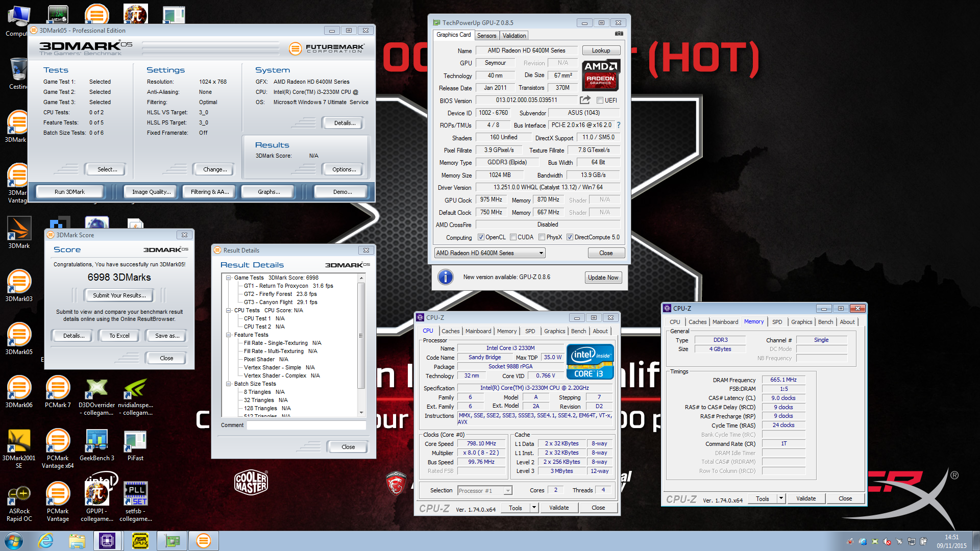
Task: Click the GPU-Z BIOS share/export icon
Action: pos(585,100)
